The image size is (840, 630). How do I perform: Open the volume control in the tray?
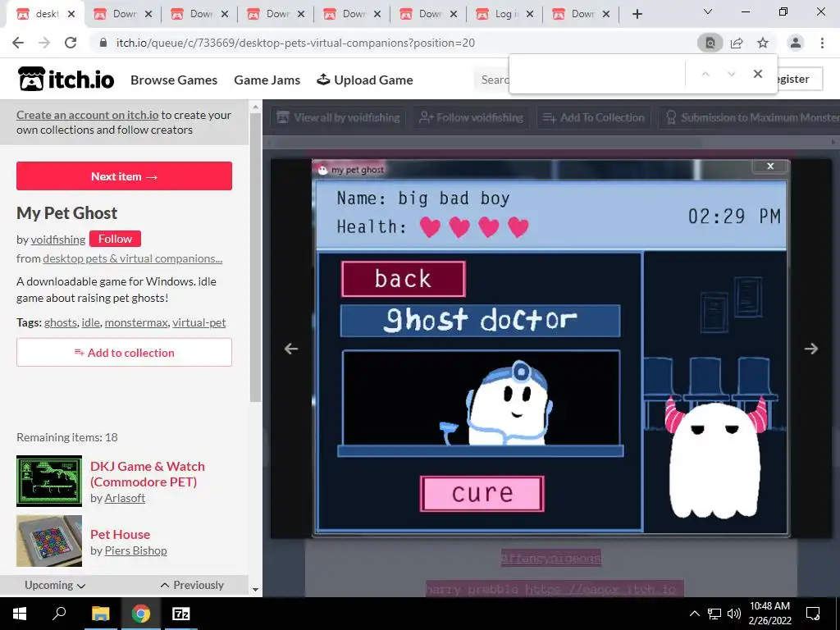pos(734,614)
